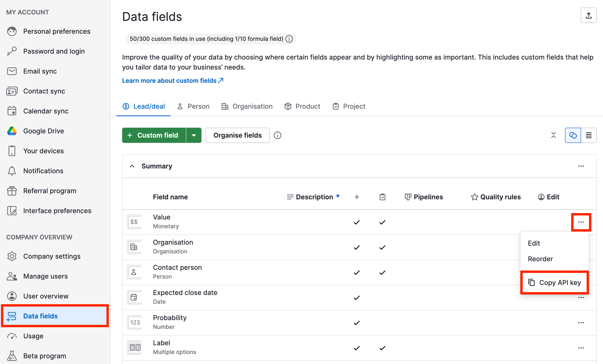Click Quality rules column header
This screenshot has height=364, width=603.
click(496, 197)
